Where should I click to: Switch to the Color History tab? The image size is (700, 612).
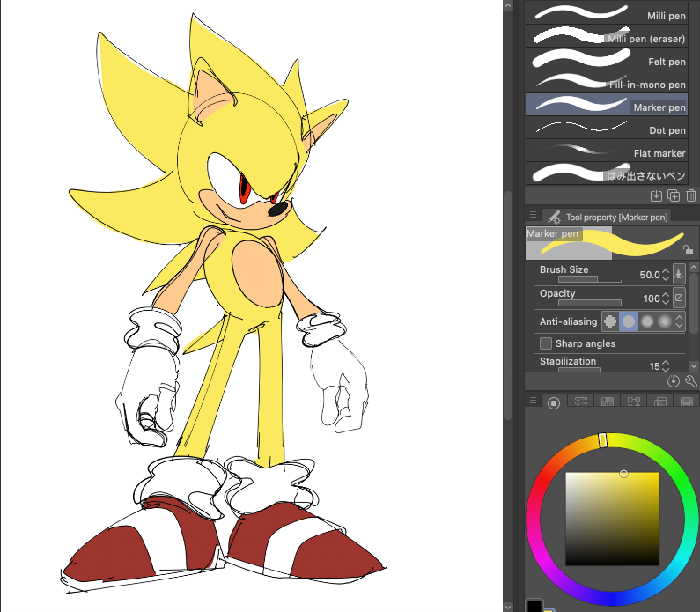[686, 402]
